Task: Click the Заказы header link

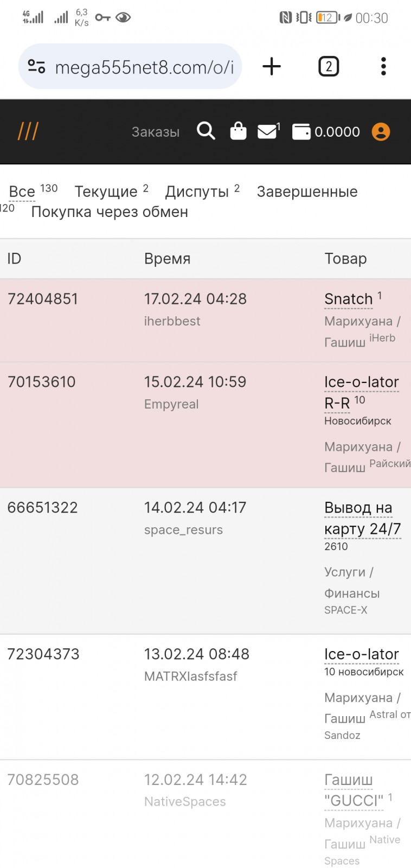Action: [156, 132]
